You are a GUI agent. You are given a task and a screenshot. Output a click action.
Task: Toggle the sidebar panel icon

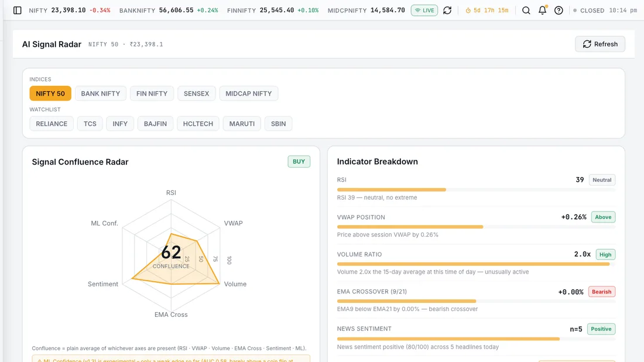(x=17, y=11)
